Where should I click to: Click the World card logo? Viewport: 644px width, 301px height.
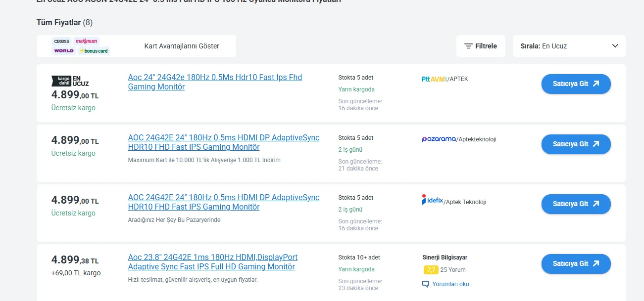(x=64, y=50)
